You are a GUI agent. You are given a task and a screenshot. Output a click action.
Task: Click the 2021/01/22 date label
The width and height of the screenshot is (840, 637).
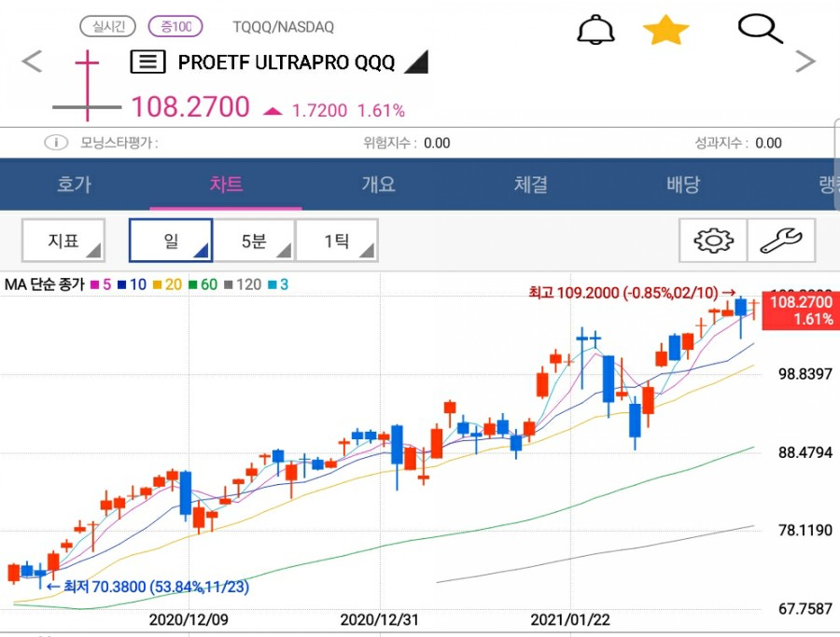[570, 620]
